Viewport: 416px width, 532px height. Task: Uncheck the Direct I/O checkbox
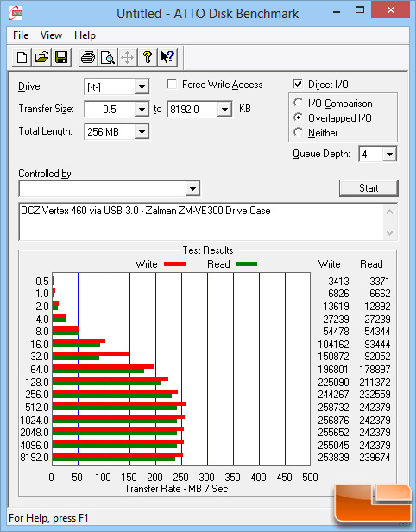pos(298,84)
